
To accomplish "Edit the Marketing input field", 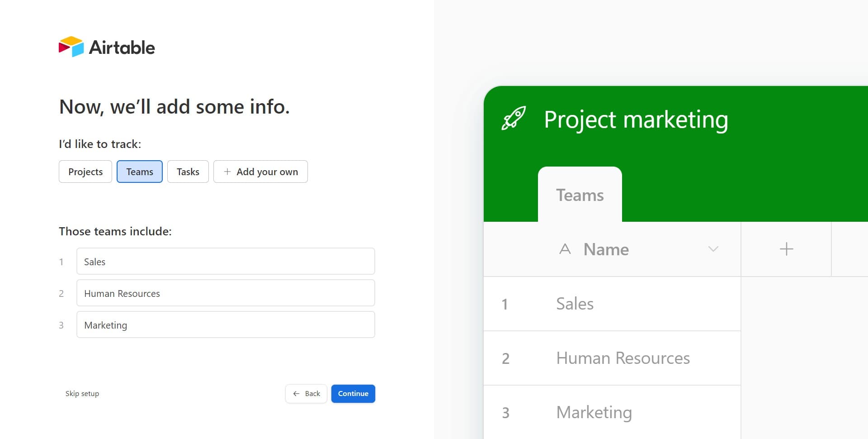I will pos(226,324).
